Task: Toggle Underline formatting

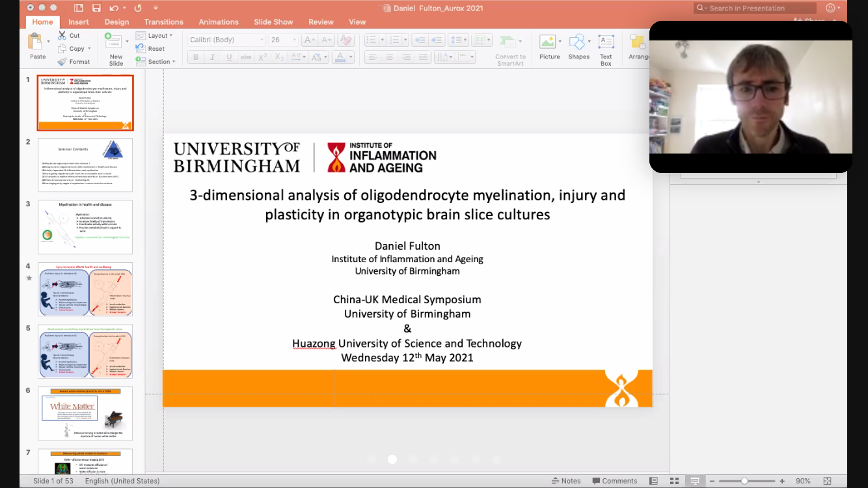Action: click(229, 57)
